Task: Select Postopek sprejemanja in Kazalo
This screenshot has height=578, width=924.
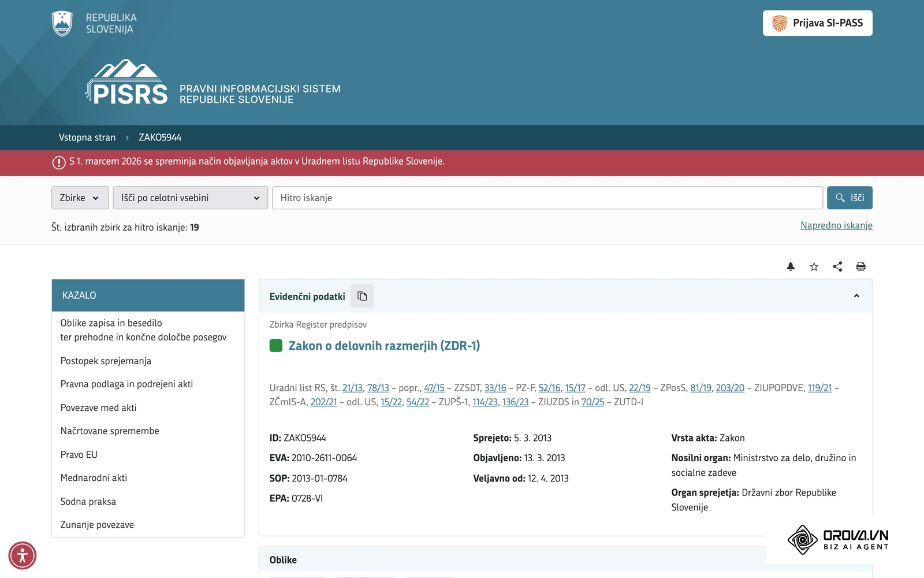Action: click(106, 361)
